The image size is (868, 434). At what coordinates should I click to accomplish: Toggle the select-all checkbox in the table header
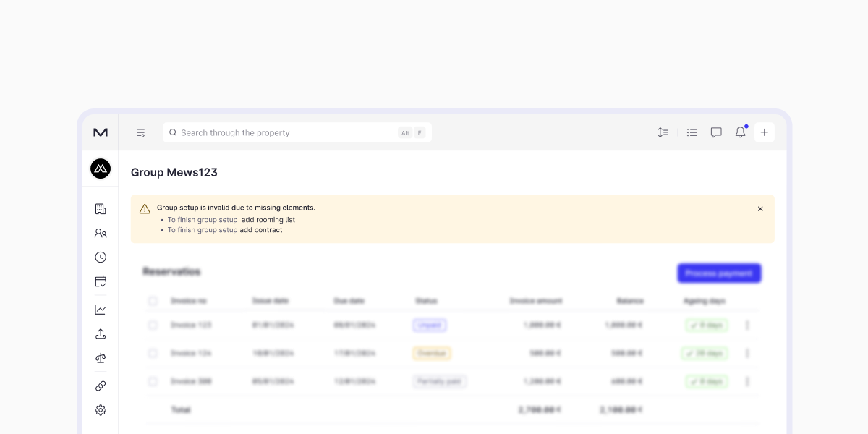pos(153,301)
